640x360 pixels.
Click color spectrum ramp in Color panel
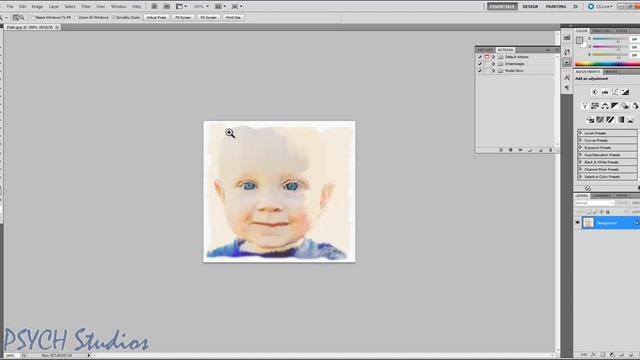(x=607, y=64)
